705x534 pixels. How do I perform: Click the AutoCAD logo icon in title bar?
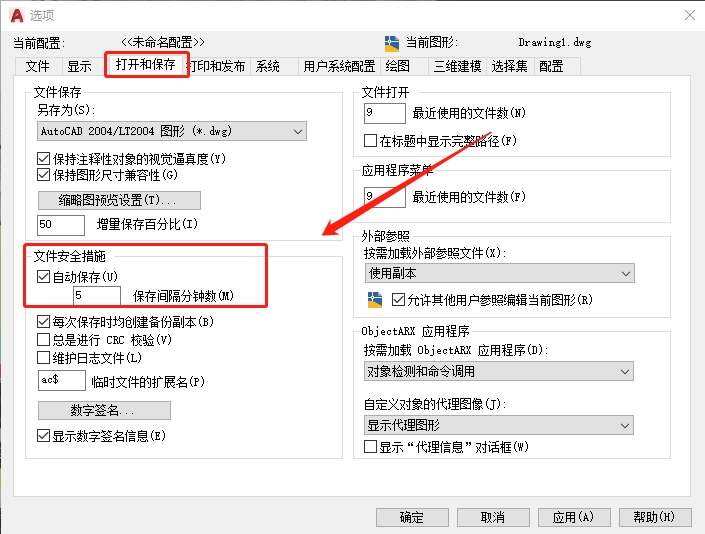[17, 15]
